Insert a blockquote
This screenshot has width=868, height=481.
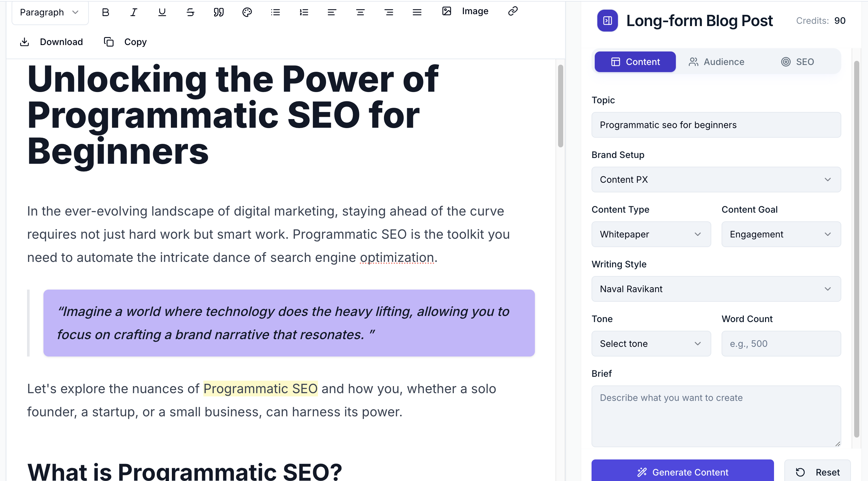[x=219, y=13]
